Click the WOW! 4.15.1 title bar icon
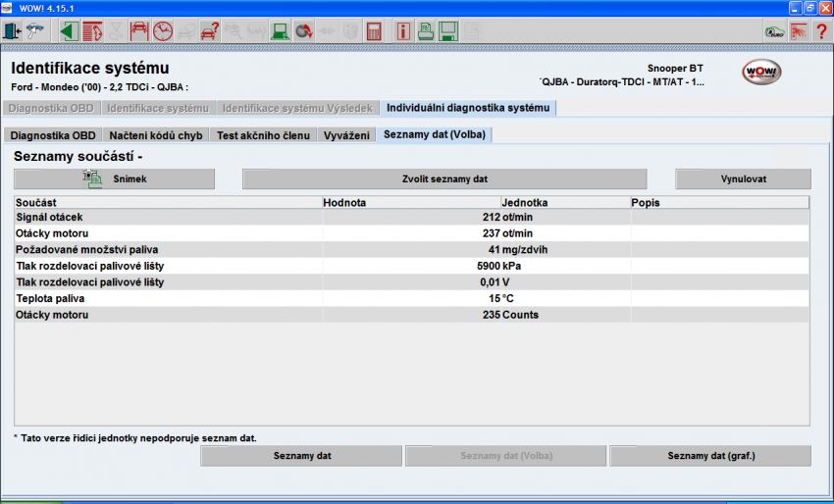The height and width of the screenshot is (504, 834). [7, 8]
